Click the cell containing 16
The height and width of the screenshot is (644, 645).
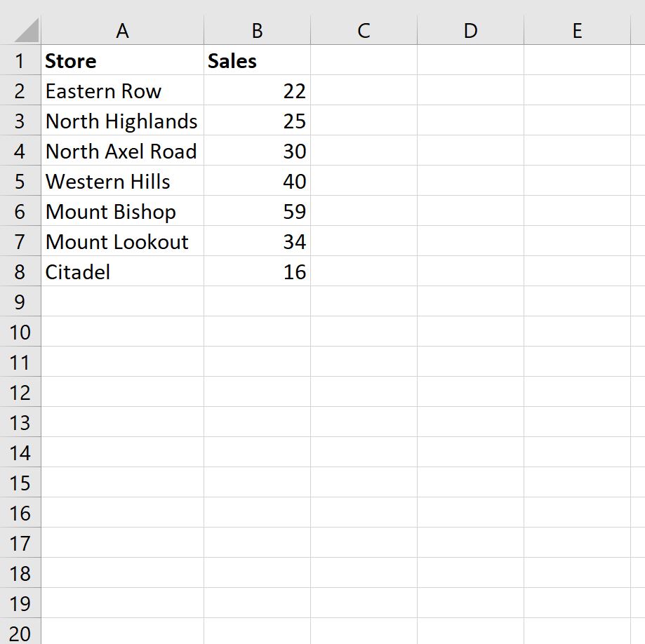tap(257, 271)
